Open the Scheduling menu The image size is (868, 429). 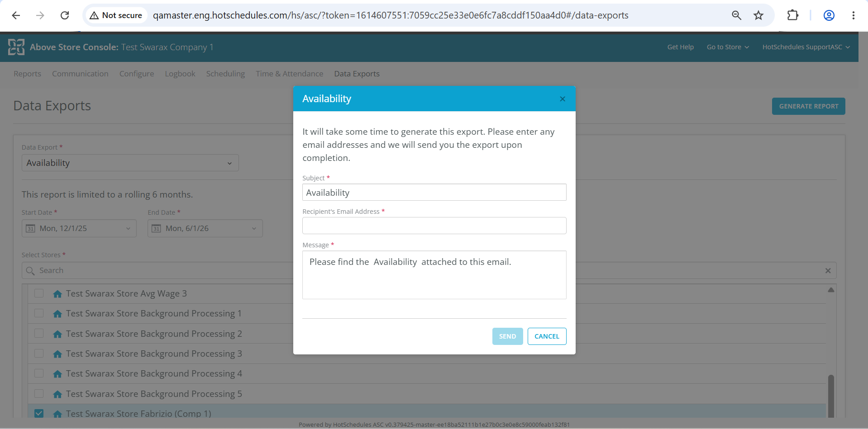pos(225,74)
